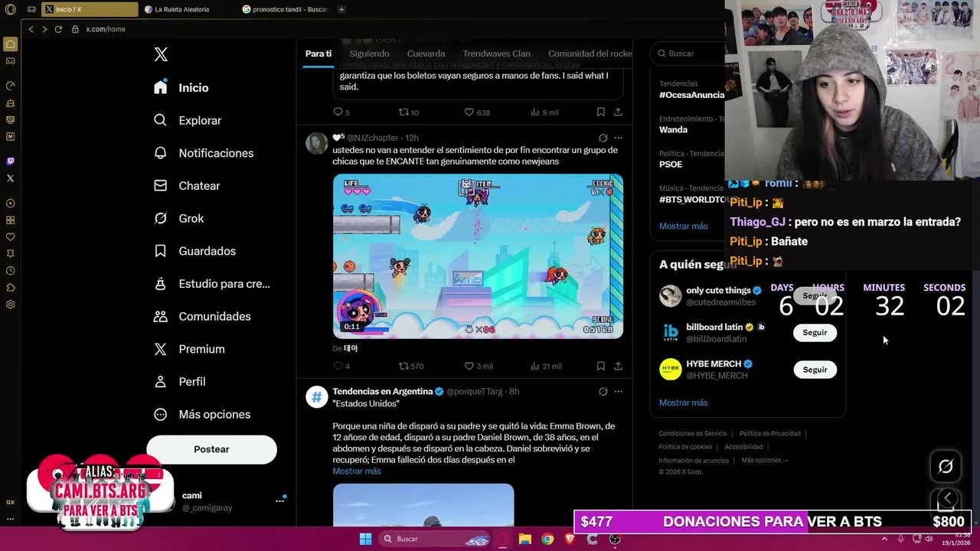Open the Trendwaves Clan tab

click(x=496, y=54)
